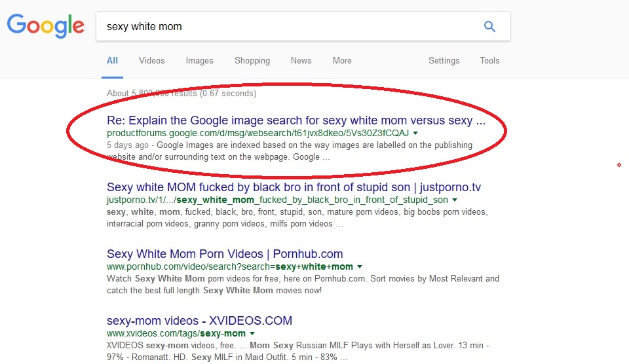Screen dimensions: 629x364
Task: Open search Settings menu
Action: coord(444,60)
